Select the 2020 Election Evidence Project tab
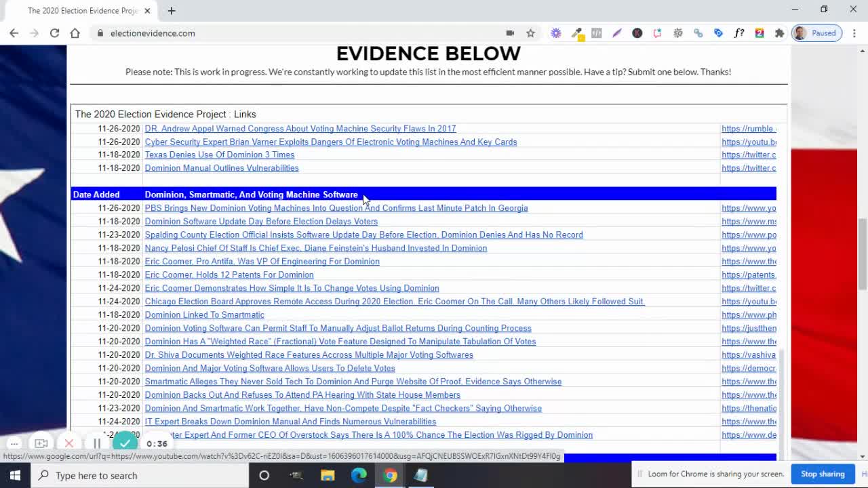 coord(81,11)
